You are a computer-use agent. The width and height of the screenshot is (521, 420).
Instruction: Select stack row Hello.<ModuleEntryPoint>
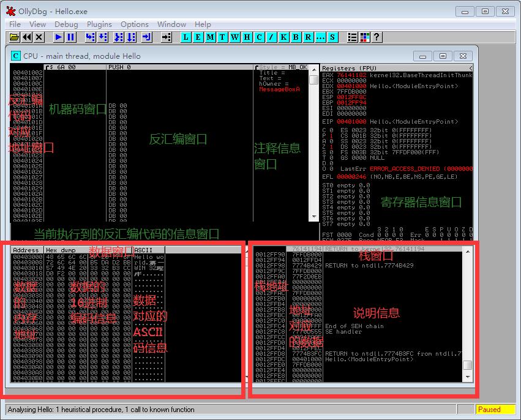click(x=358, y=359)
